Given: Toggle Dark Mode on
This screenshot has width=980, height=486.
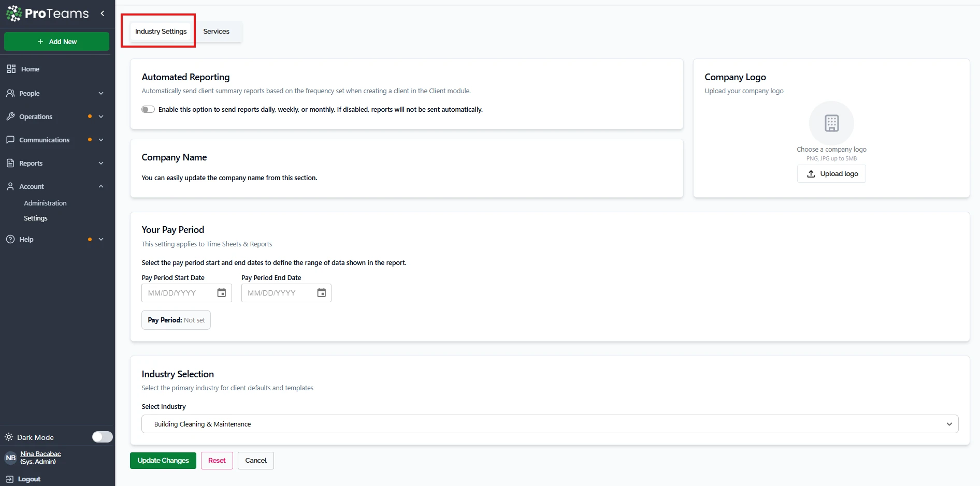Looking at the screenshot, I should [102, 437].
